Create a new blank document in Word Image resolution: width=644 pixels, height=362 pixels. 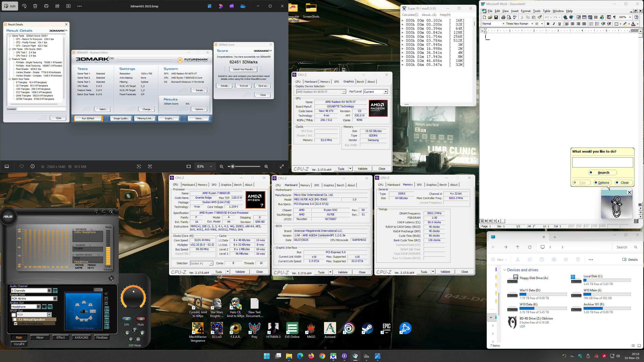(x=484, y=17)
